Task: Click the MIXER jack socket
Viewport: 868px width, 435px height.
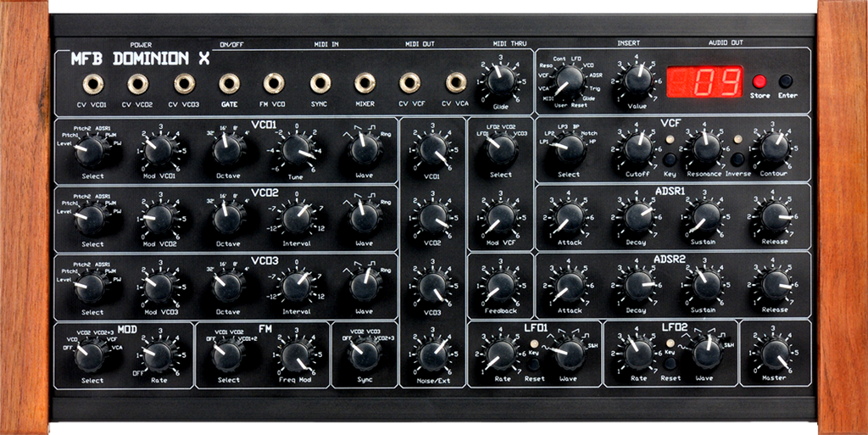Action: 365,83
